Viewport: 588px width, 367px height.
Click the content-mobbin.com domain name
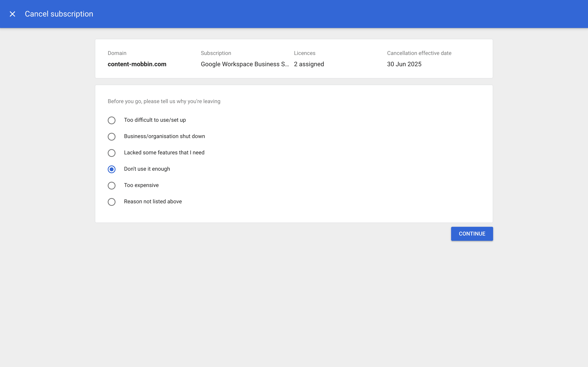coord(137,64)
